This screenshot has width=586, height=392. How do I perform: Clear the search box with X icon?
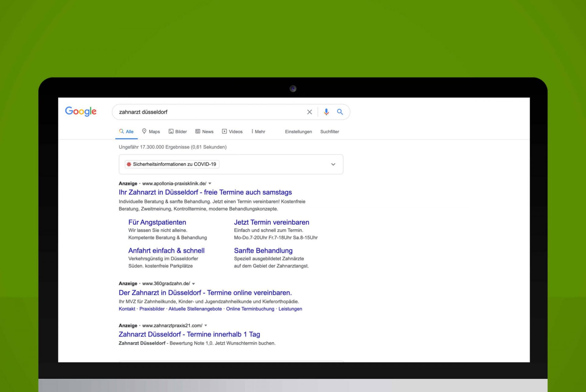(309, 112)
